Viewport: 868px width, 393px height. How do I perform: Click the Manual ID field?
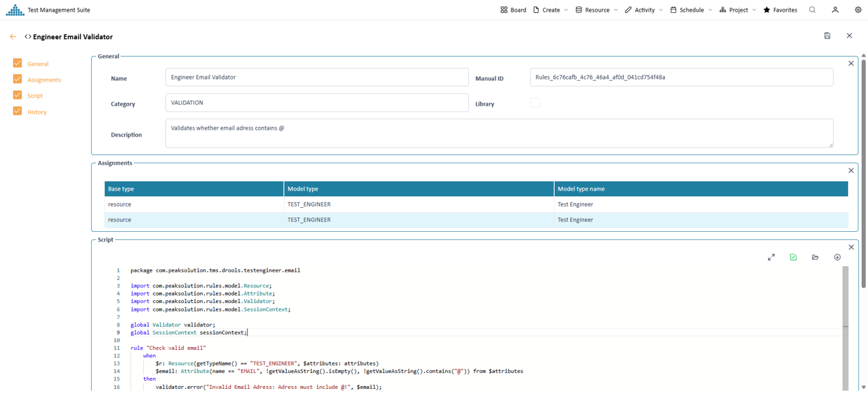point(682,77)
